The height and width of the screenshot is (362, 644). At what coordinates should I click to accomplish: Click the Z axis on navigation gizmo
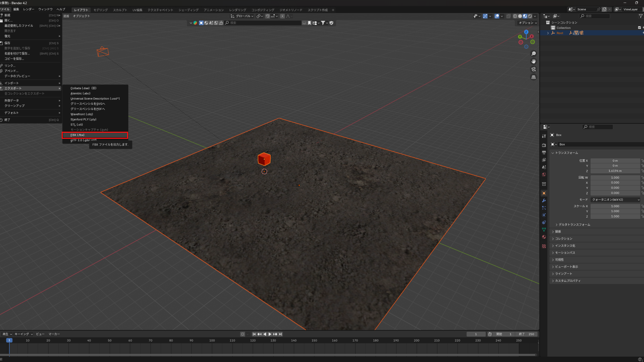point(526,32)
